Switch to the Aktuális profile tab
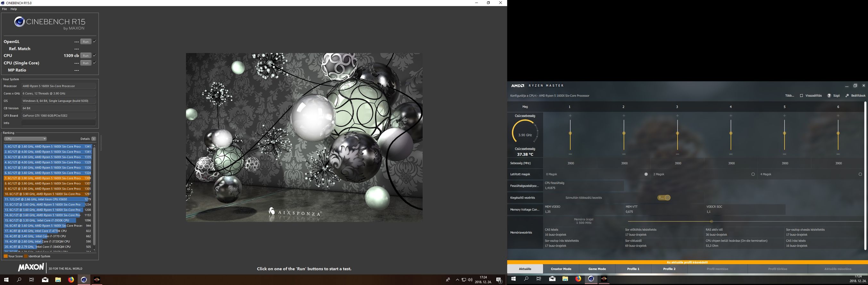 [x=525, y=269]
